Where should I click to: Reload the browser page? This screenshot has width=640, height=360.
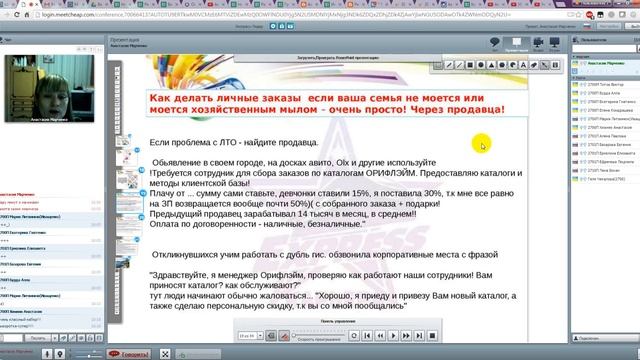17,15
